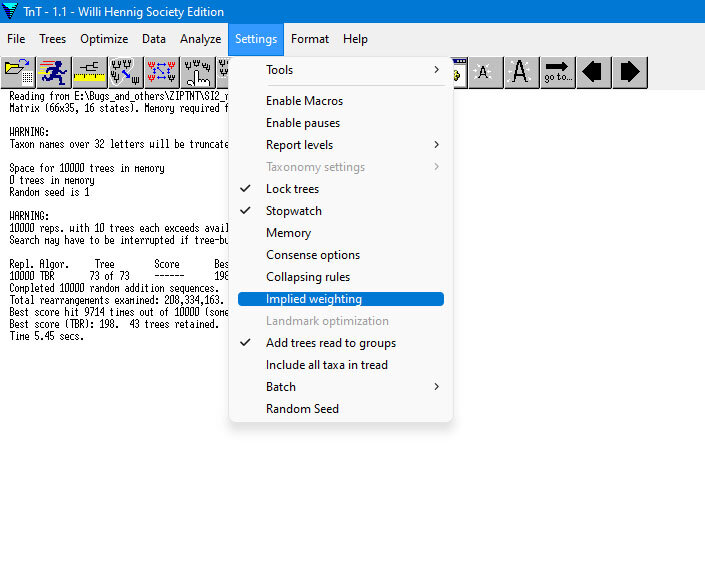Expand the Tools submenu
Viewport: 705px width, 566px height.
[341, 70]
